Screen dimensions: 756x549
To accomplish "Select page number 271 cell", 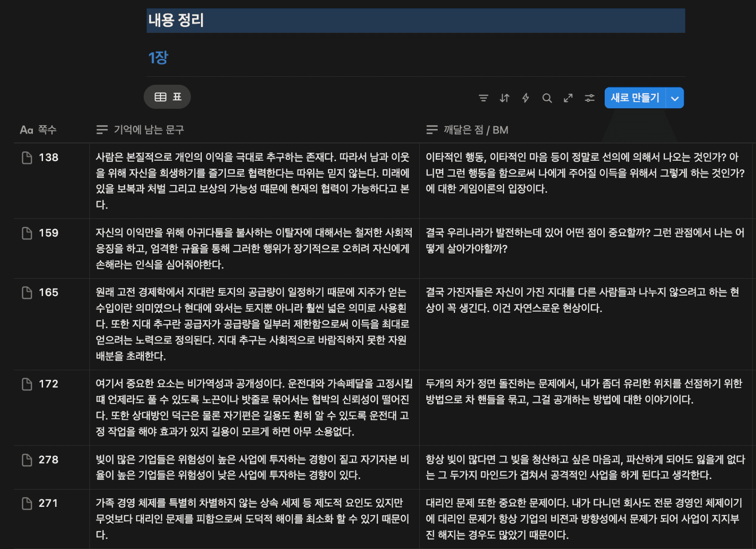I will point(51,519).
